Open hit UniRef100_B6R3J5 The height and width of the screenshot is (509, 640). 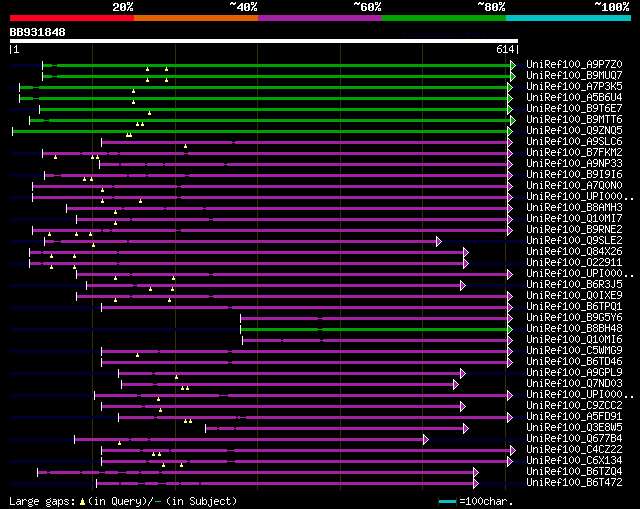[574, 285]
